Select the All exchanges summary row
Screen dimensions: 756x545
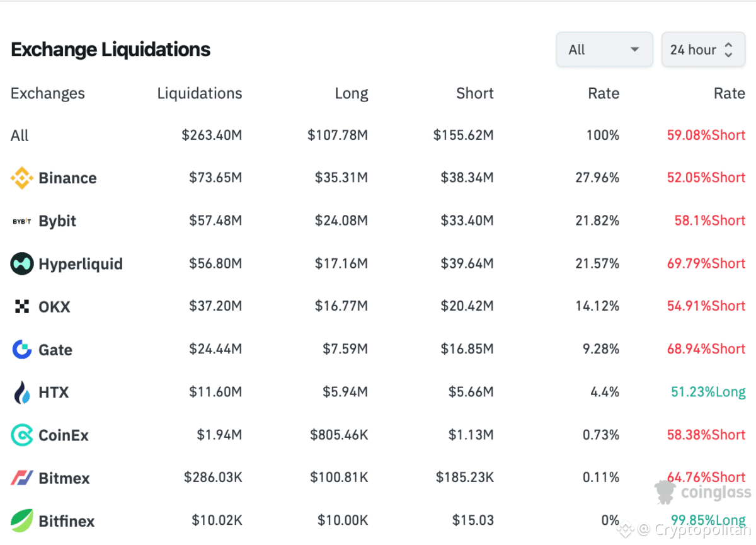[x=20, y=135]
